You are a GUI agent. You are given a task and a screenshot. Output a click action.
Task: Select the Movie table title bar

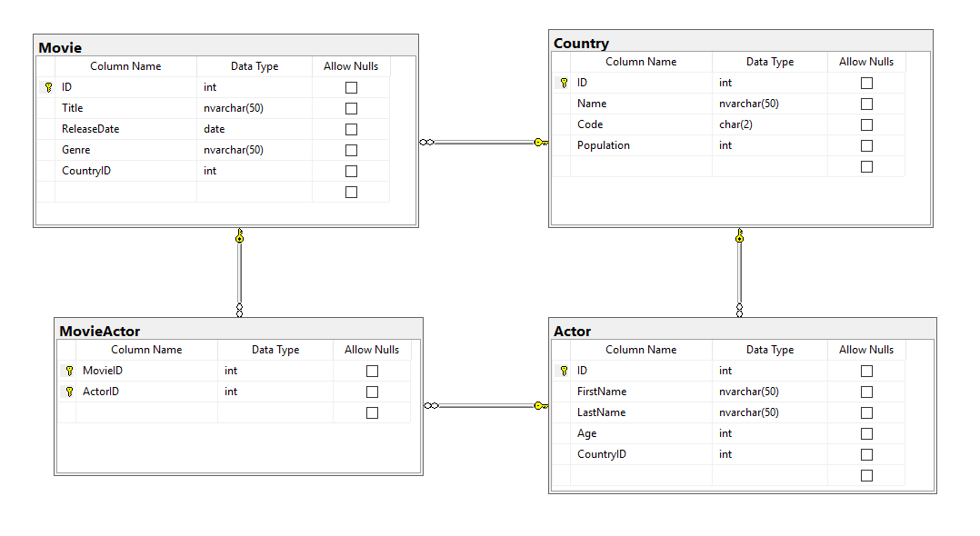coord(225,46)
